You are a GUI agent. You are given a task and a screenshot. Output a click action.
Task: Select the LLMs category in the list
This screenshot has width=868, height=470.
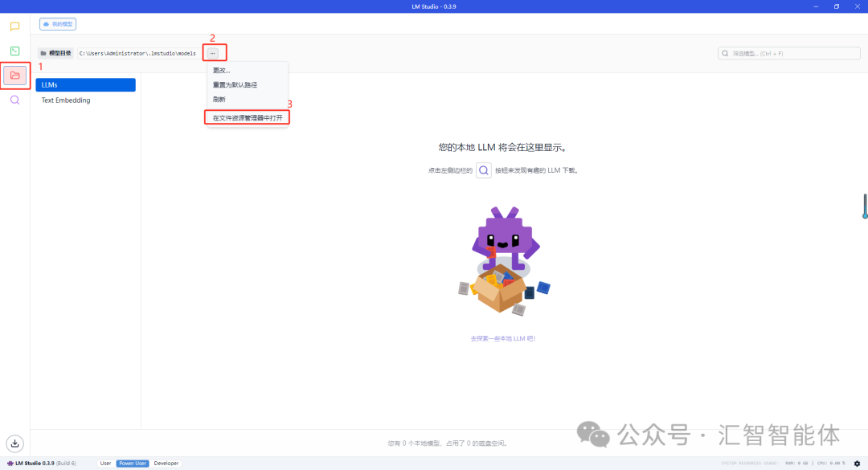[86, 84]
